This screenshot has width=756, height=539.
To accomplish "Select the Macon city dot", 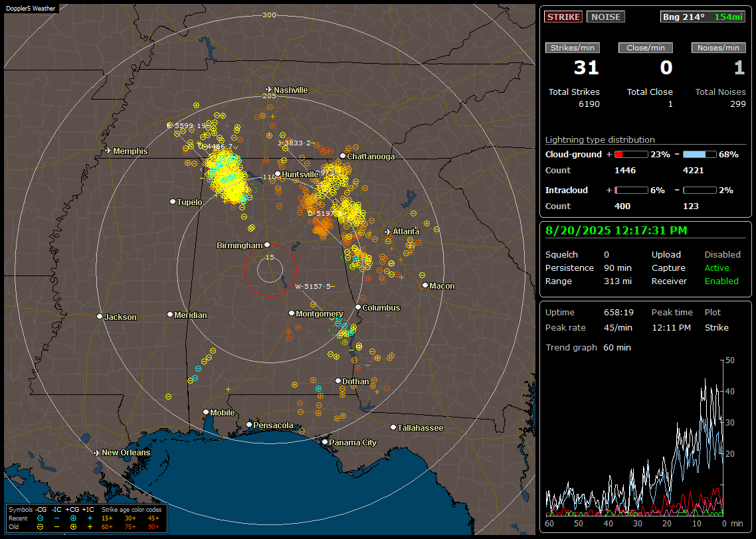I will pyautogui.click(x=425, y=285).
